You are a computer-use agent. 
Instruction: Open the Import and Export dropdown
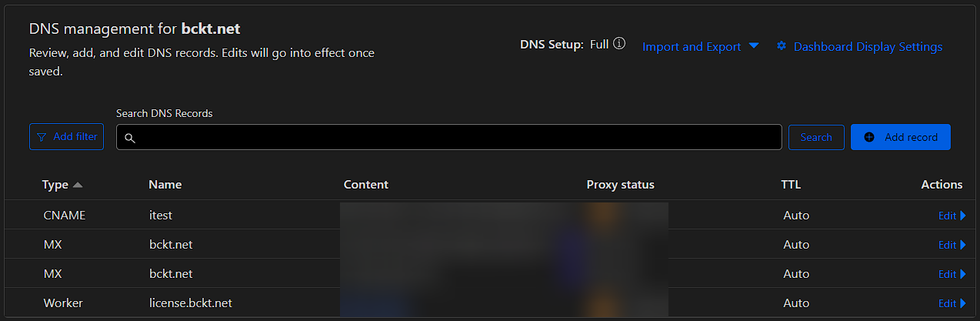(x=700, y=46)
